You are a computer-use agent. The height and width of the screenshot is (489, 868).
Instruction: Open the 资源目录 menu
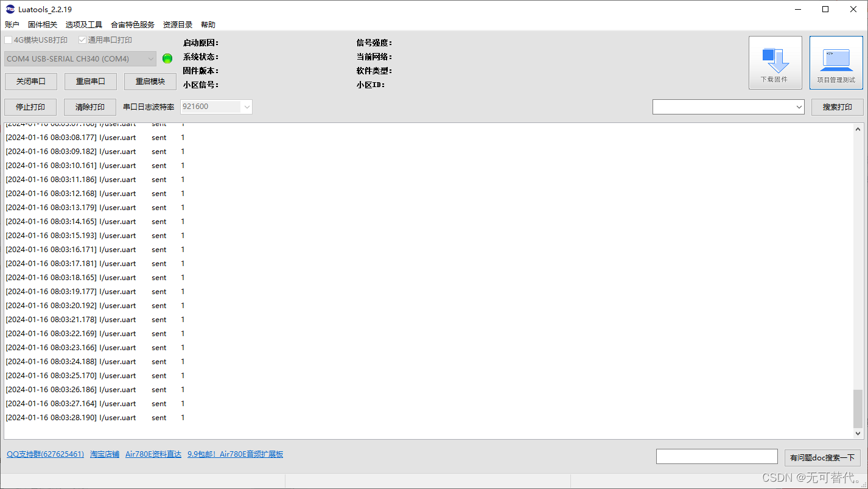point(178,25)
